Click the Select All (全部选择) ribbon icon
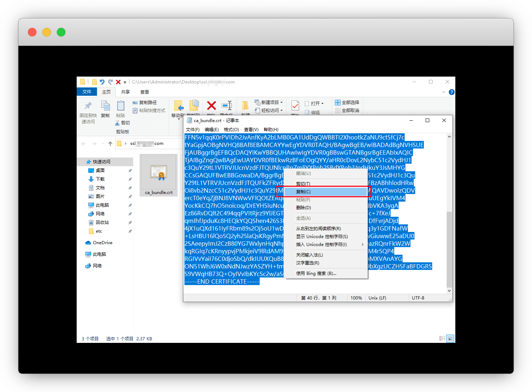The width and height of the screenshot is (532, 392). (347, 103)
